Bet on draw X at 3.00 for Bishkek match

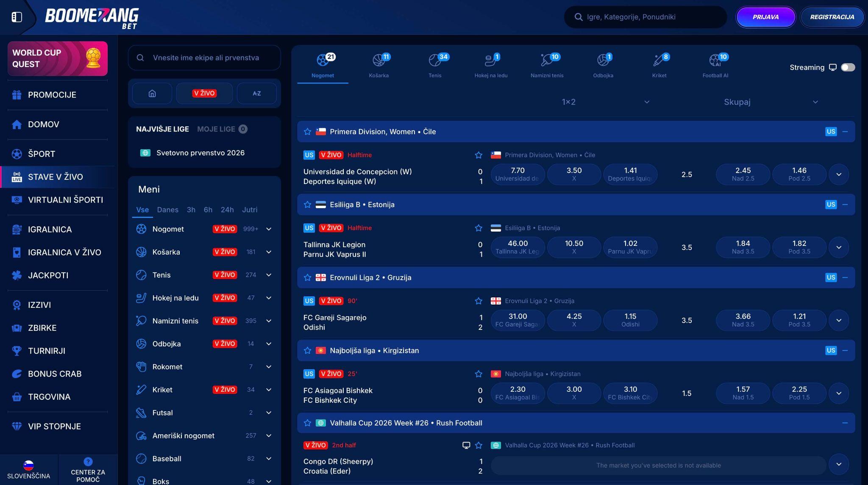click(574, 393)
